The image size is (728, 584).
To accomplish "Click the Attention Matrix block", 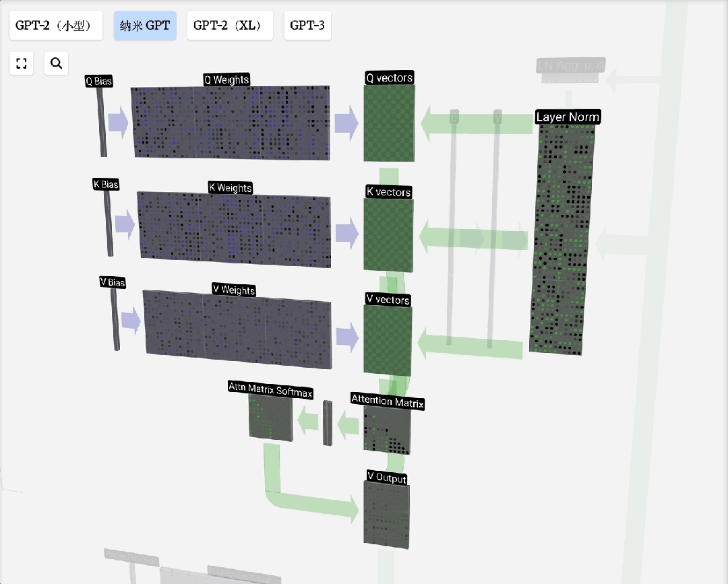I will pos(387,431).
